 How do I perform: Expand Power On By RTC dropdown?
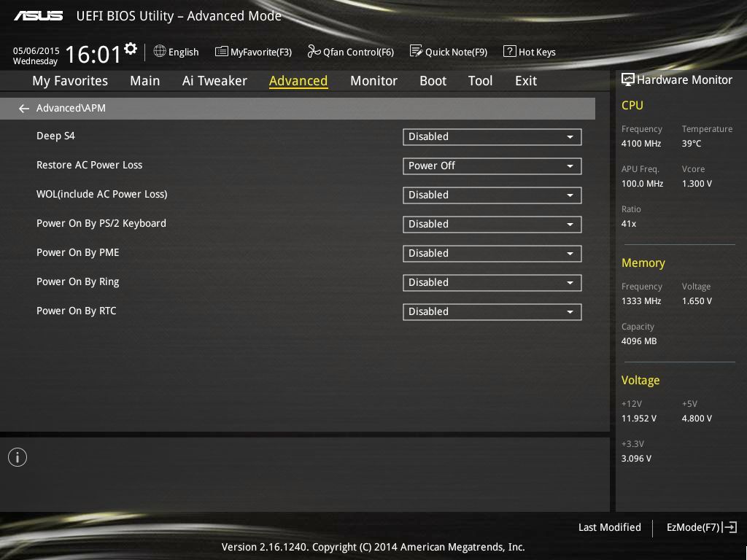(492, 312)
